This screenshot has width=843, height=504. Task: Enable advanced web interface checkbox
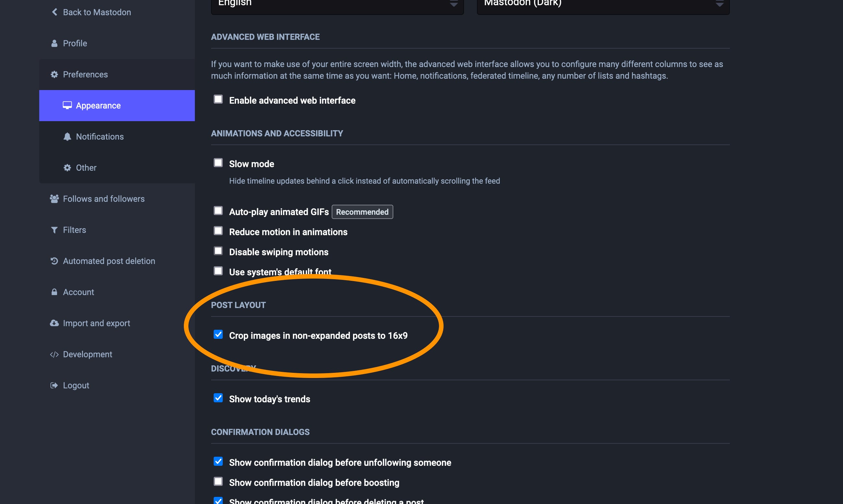pyautogui.click(x=218, y=99)
